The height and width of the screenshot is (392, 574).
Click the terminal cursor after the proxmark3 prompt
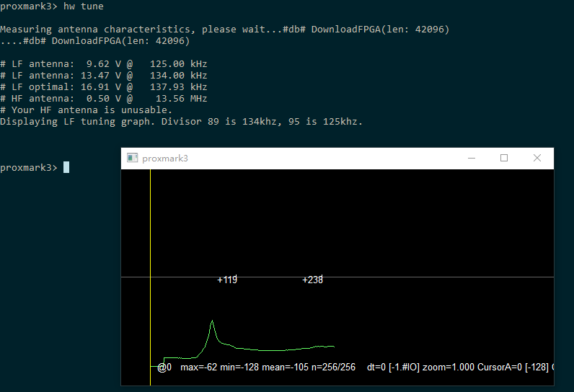(x=66, y=167)
